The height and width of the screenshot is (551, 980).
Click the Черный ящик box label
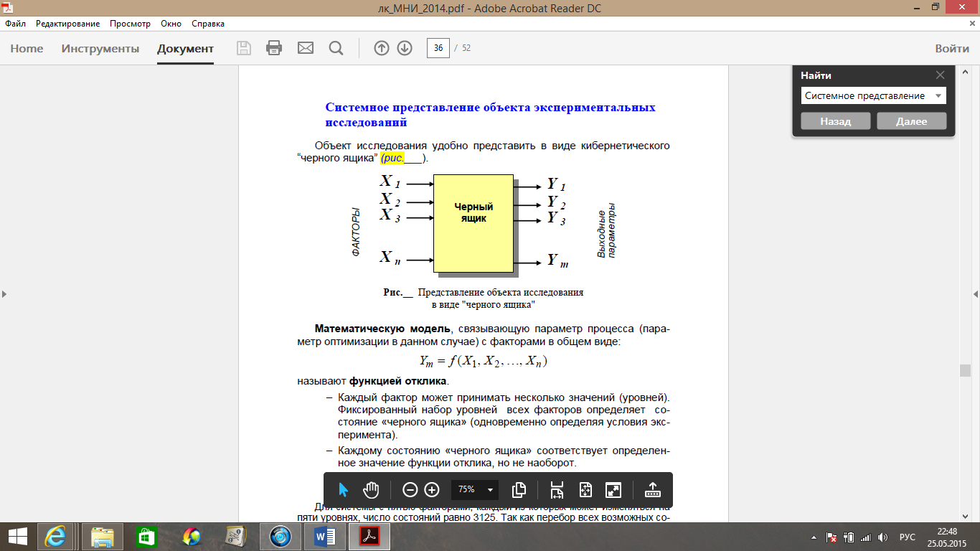(x=473, y=212)
